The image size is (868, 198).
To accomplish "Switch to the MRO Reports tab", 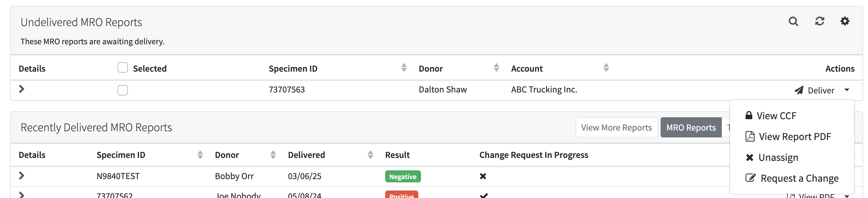I will click(x=691, y=128).
